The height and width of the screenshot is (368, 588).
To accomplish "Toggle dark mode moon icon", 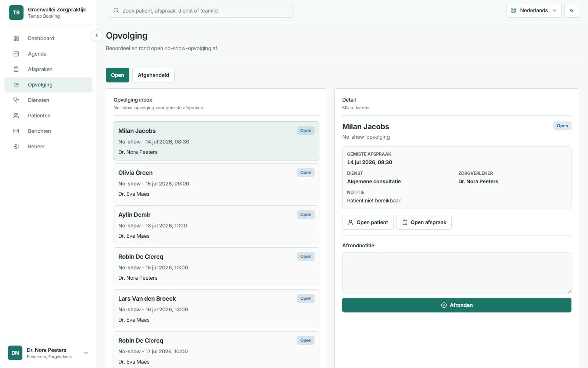I will [572, 10].
